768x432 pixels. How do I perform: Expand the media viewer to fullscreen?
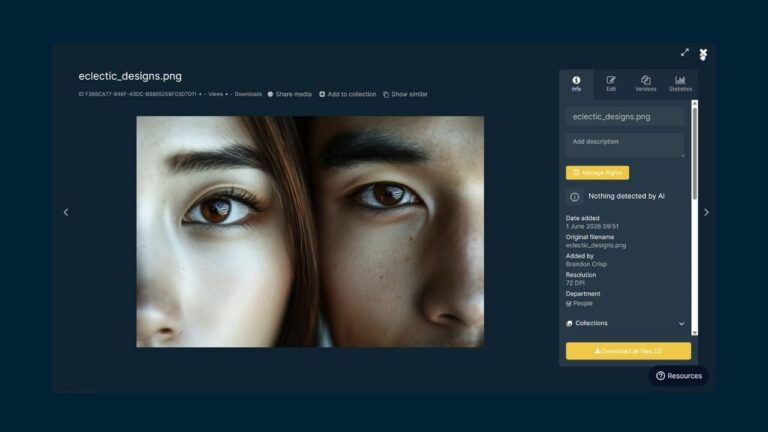(x=685, y=52)
